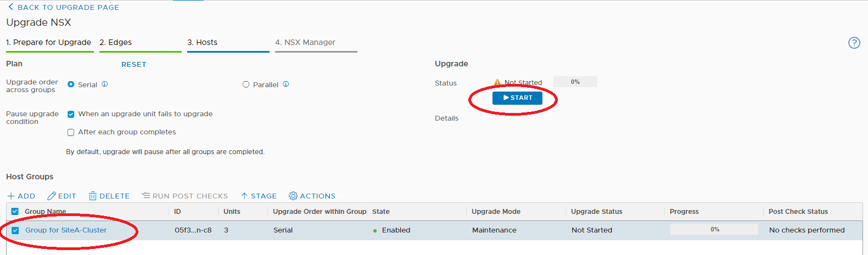This screenshot has height=255, width=868.
Task: Delete the selected host group
Action: coord(109,196)
